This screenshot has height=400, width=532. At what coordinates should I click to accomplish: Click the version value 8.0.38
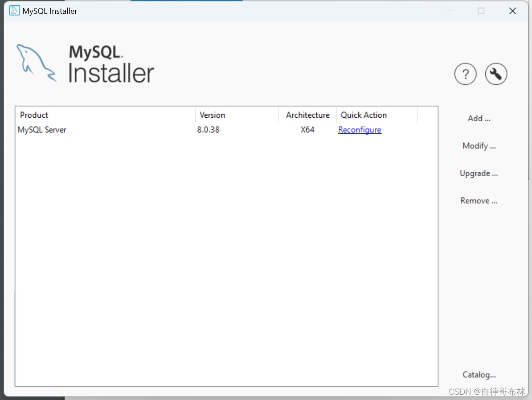(x=209, y=130)
